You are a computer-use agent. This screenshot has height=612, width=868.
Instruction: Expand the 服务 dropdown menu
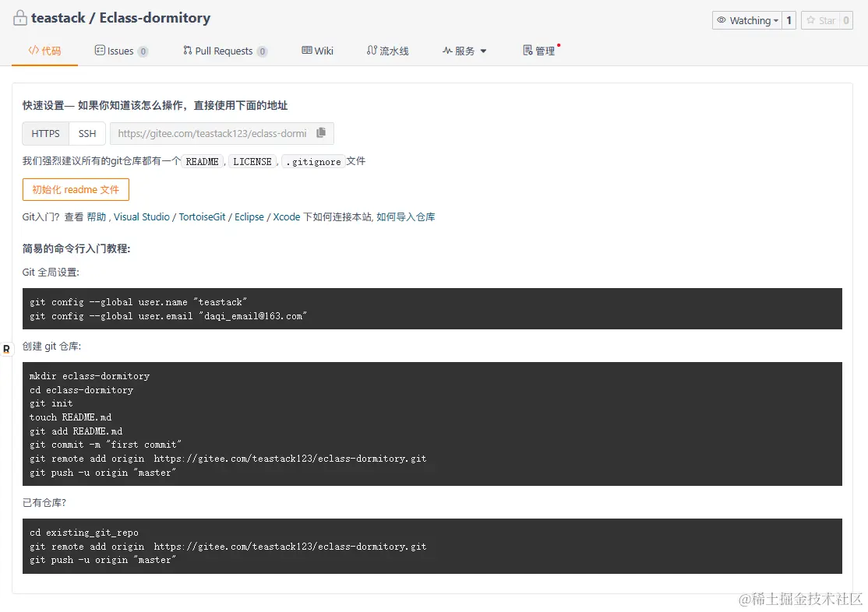[464, 51]
